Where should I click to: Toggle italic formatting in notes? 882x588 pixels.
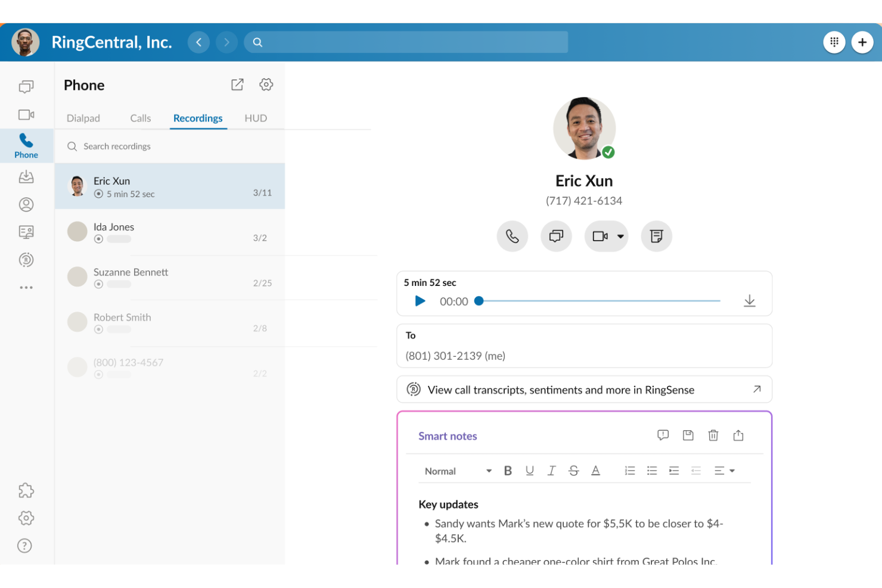pos(552,471)
